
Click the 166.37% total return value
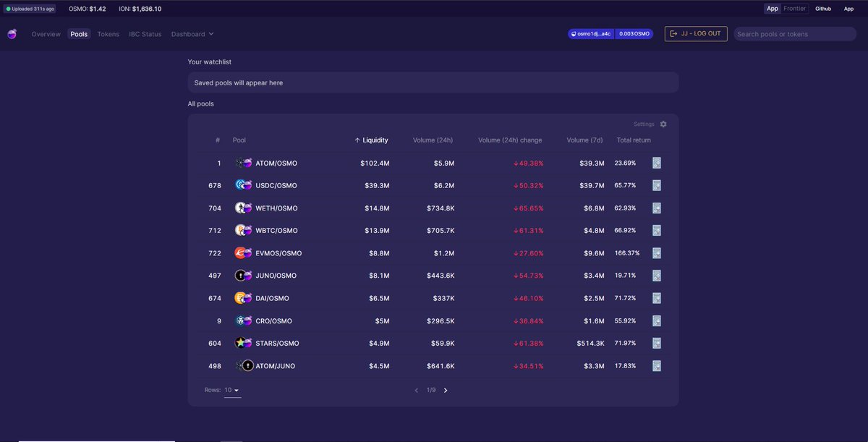[x=627, y=253]
